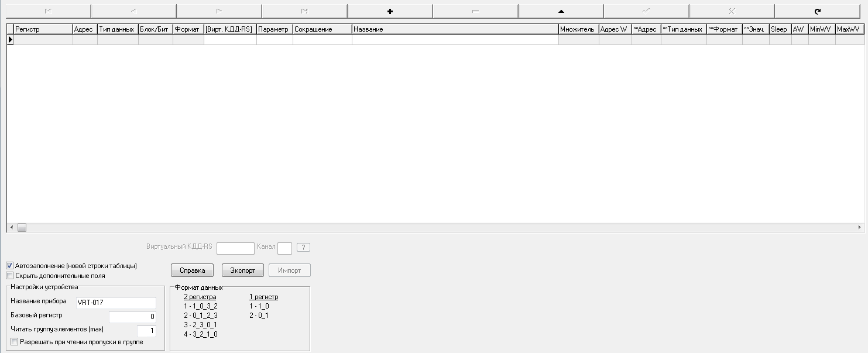Click the Регистр column header
Viewport: 868px width, 353px height.
[x=43, y=29]
